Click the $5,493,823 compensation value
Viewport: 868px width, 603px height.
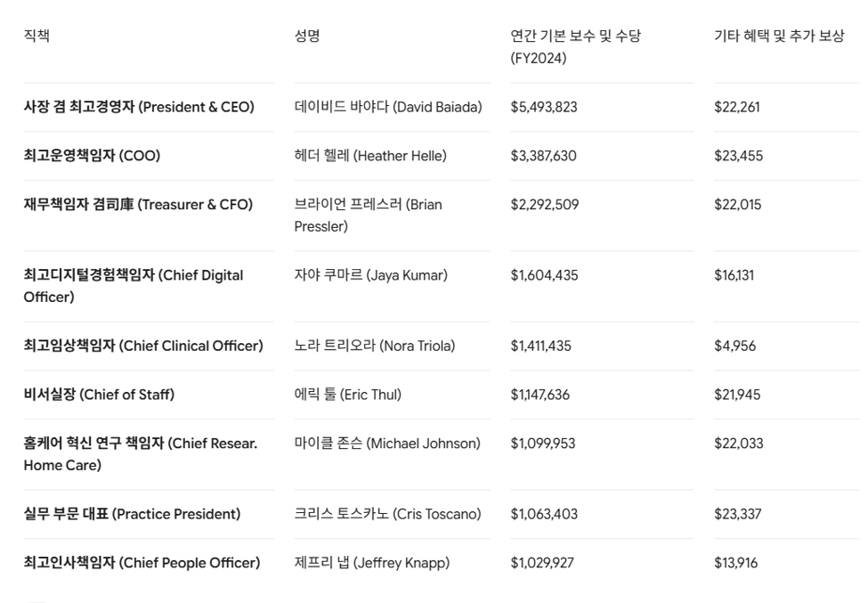544,107
